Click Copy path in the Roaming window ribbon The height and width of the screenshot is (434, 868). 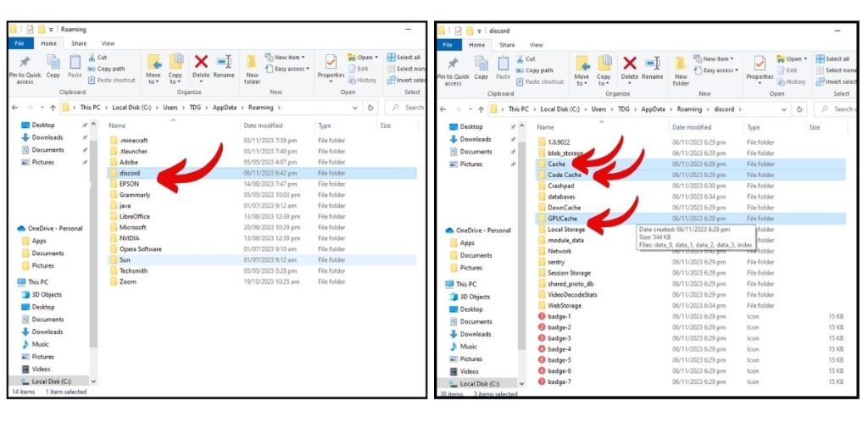pyautogui.click(x=110, y=69)
